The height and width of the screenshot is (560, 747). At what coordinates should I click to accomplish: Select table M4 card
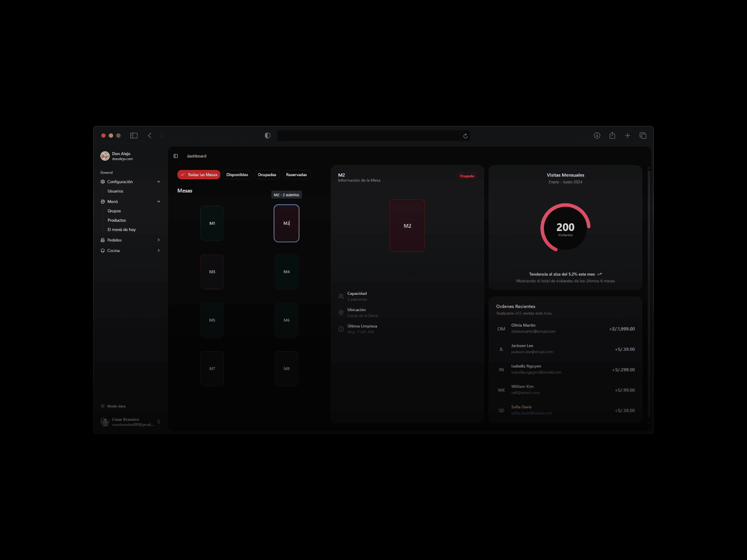pyautogui.click(x=286, y=272)
